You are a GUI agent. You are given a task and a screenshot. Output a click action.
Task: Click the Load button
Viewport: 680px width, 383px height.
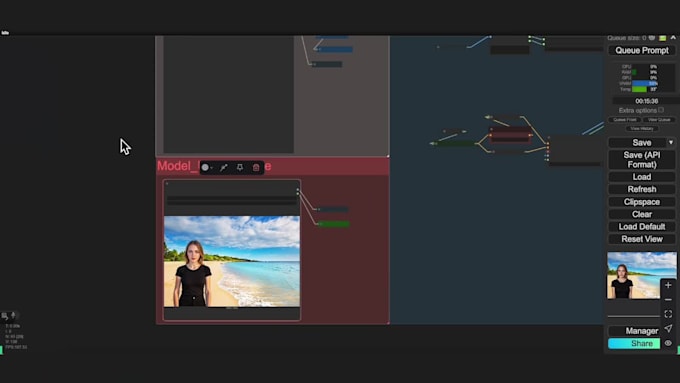click(642, 177)
